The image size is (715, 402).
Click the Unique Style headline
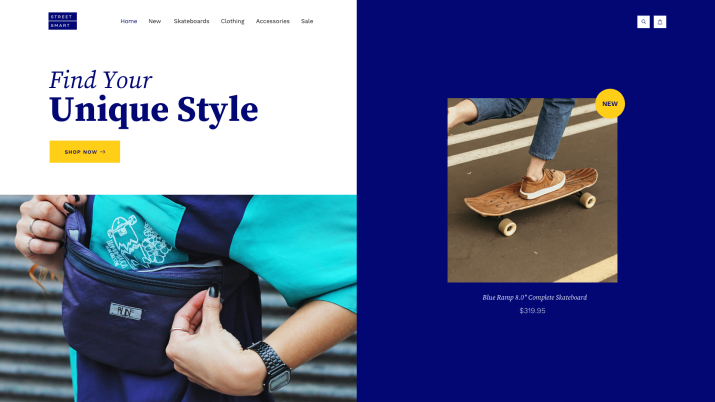(154, 110)
